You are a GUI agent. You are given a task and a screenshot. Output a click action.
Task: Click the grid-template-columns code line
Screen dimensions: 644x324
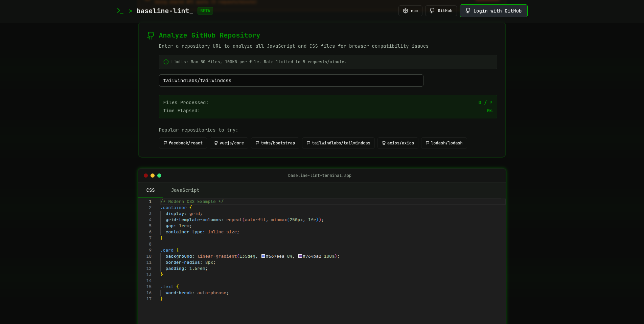pos(245,220)
